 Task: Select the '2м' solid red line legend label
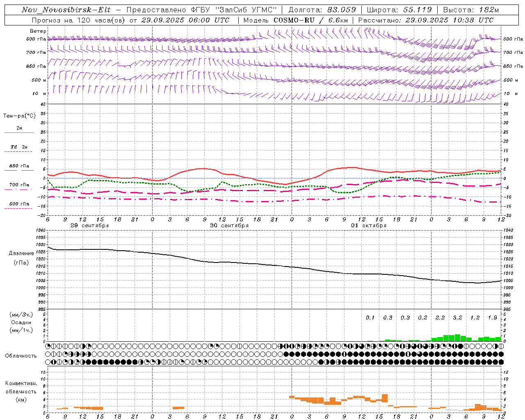[19, 128]
